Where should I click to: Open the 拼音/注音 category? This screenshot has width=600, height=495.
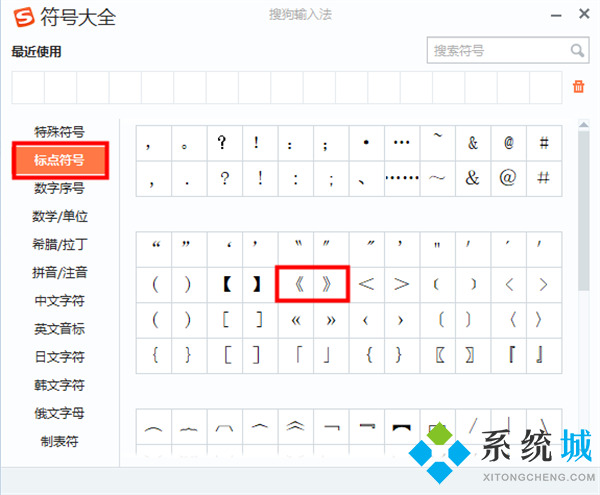(60, 273)
